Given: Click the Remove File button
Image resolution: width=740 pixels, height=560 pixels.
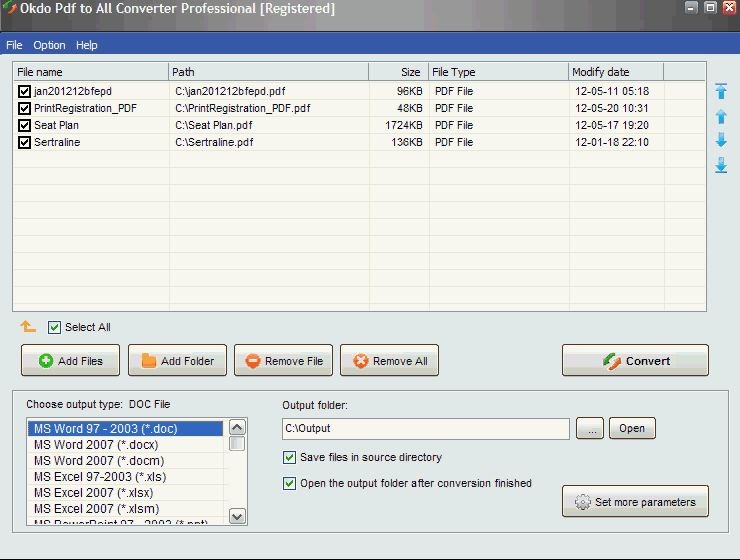Looking at the screenshot, I should point(283,360).
